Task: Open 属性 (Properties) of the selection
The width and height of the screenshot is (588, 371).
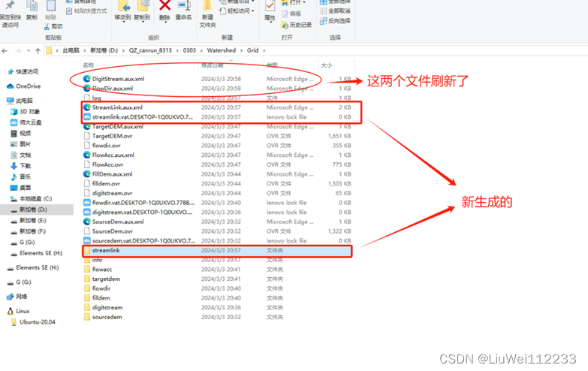Action: pyautogui.click(x=270, y=12)
